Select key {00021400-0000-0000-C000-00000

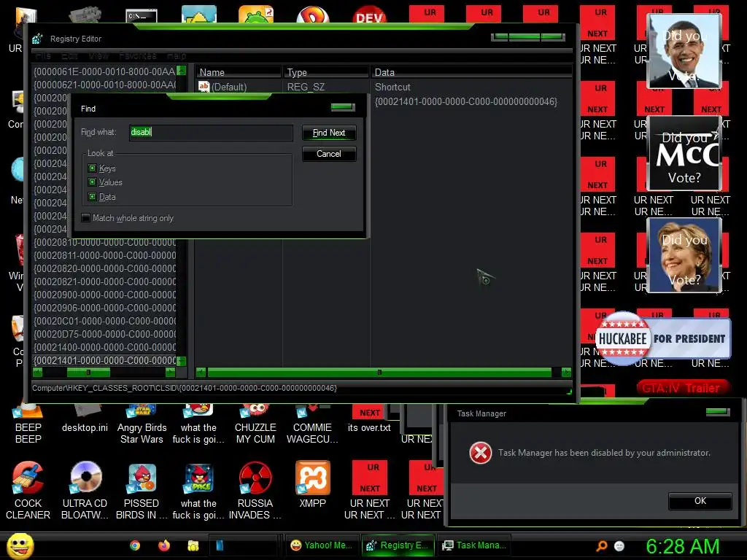click(x=104, y=347)
